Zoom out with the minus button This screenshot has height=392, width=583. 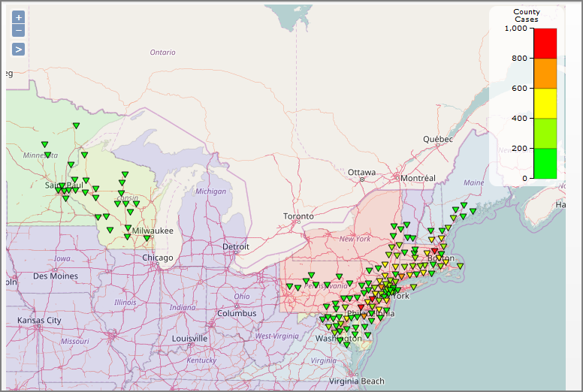tap(19, 31)
